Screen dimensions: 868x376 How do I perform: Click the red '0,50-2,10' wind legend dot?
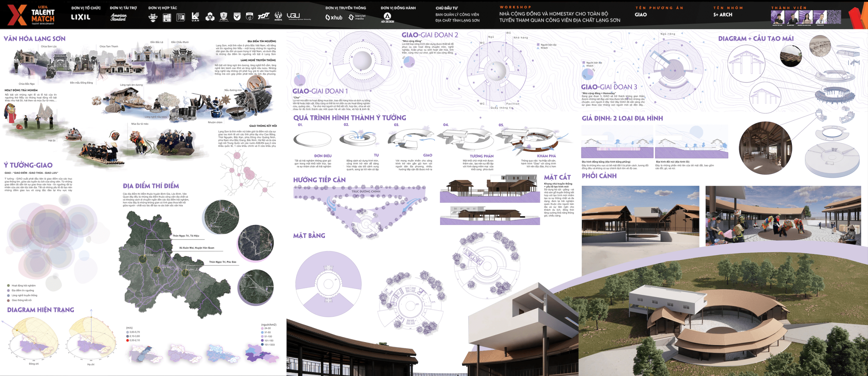click(x=127, y=340)
